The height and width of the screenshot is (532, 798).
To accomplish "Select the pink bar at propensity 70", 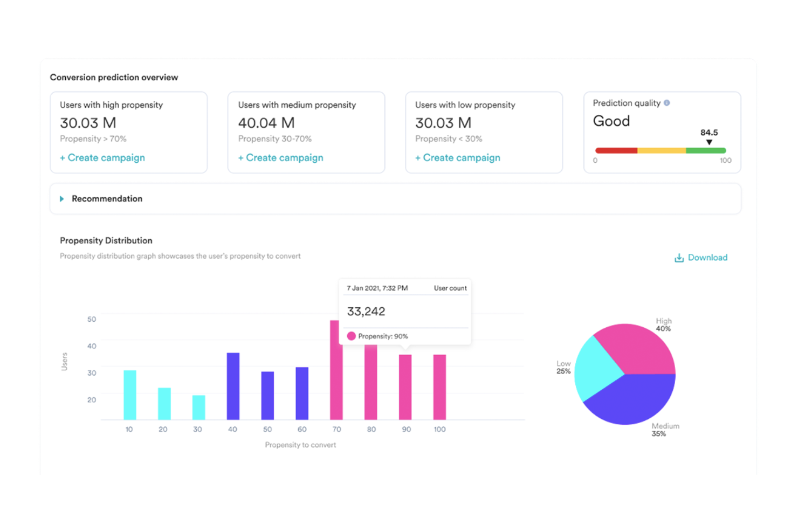I will coord(336,370).
